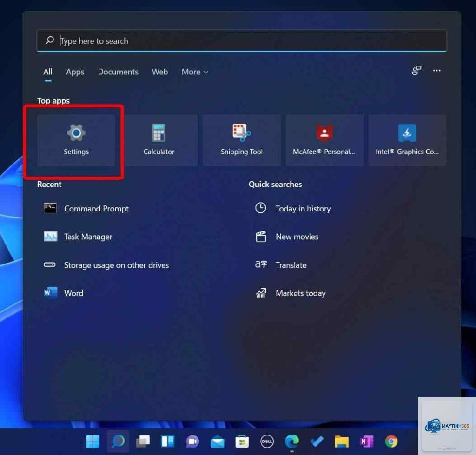This screenshot has width=476, height=455.
Task: Open the Mail app from taskbar
Action: pyautogui.click(x=218, y=442)
